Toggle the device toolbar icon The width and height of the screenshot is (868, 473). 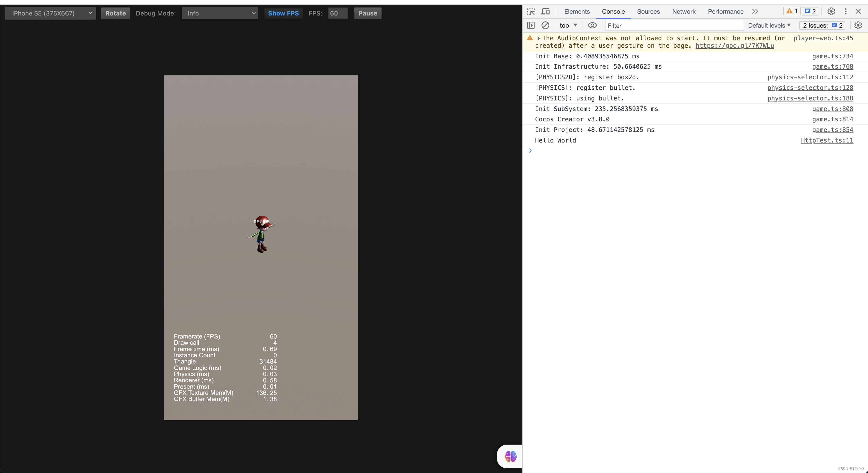coord(545,11)
